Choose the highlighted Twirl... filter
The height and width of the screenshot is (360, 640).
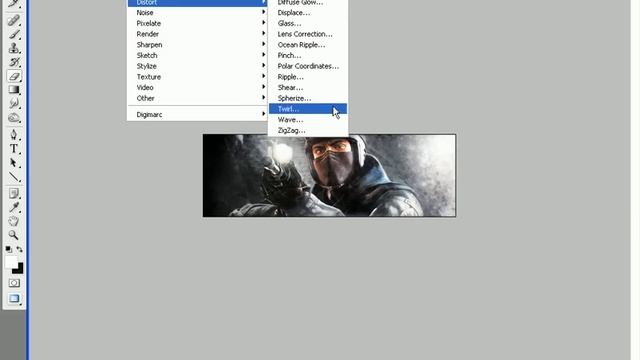coord(308,109)
